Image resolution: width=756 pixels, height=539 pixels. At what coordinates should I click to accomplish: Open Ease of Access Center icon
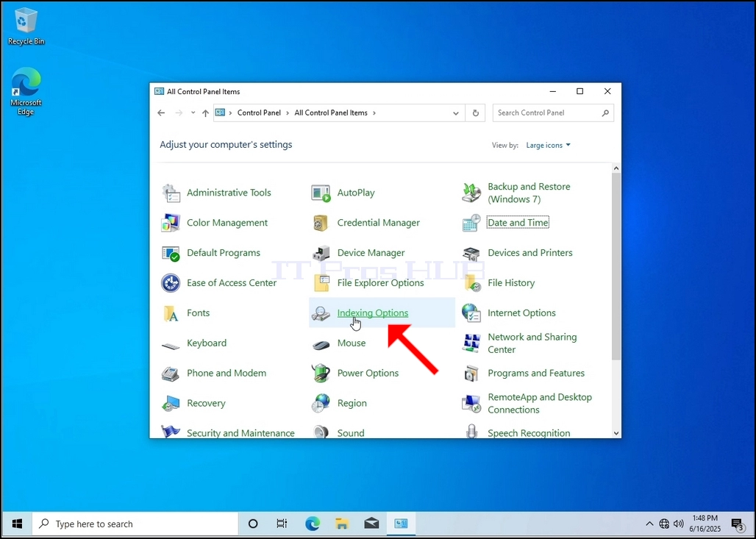tap(171, 283)
